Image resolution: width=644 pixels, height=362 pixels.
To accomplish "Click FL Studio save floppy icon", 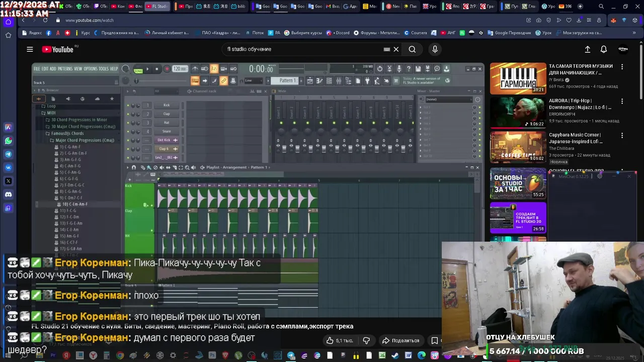I will (x=418, y=68).
